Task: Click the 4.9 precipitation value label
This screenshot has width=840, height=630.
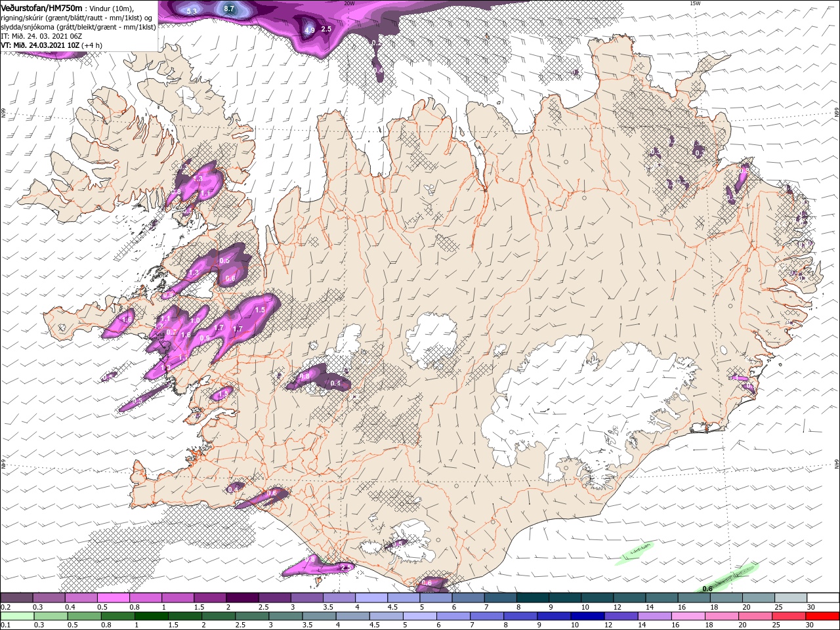Action: pos(310,30)
